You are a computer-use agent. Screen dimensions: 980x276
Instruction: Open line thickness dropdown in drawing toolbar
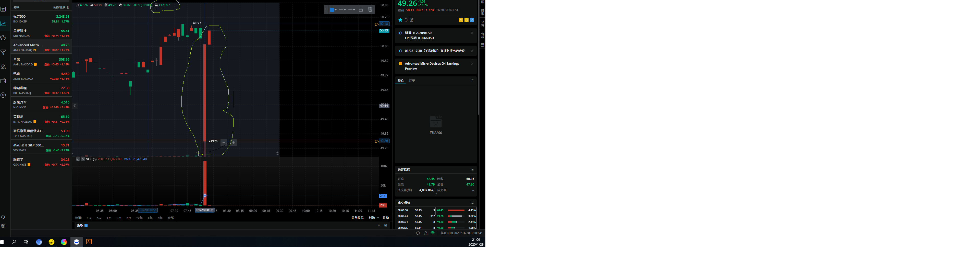click(x=351, y=9)
